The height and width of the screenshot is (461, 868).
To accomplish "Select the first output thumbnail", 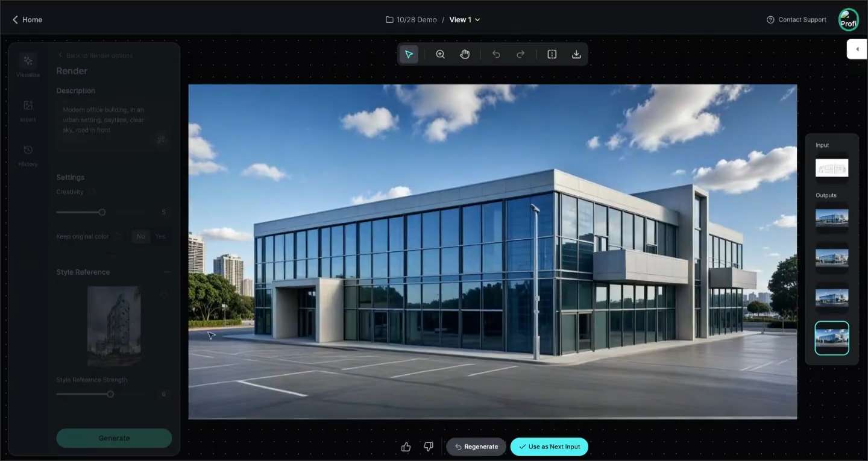I will click(832, 218).
